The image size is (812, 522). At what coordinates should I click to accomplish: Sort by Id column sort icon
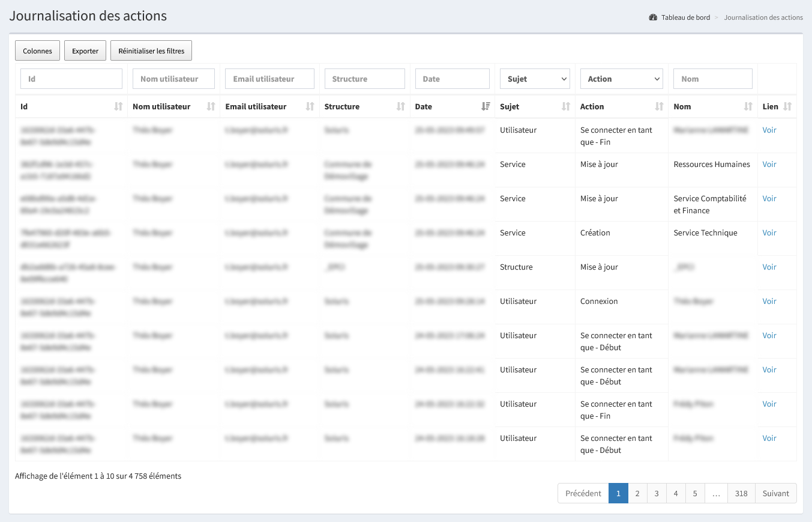(x=118, y=106)
